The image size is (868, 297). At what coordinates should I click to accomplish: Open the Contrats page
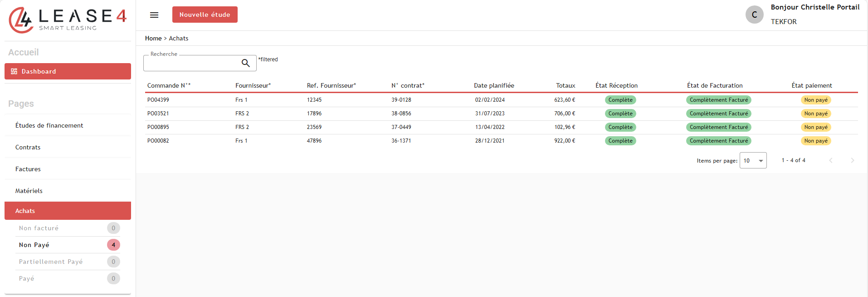[28, 147]
